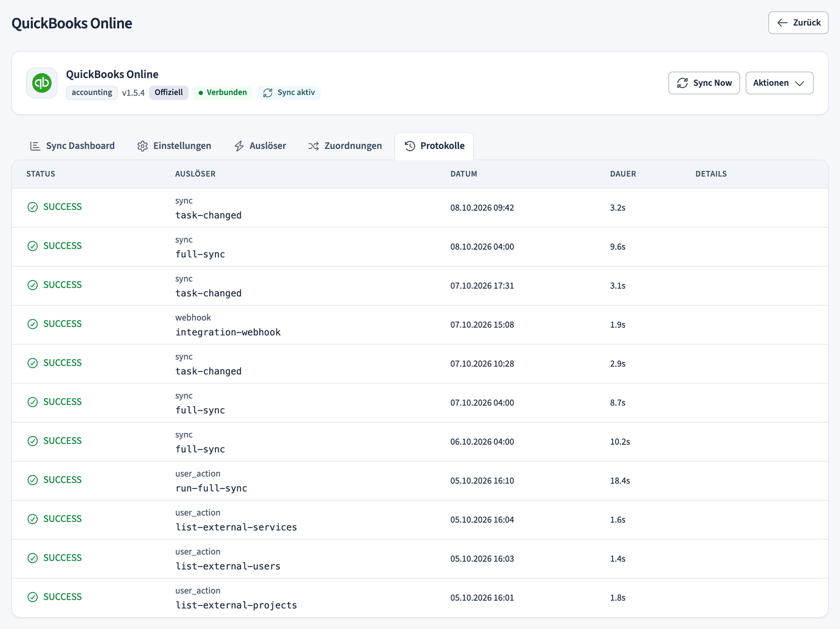Click the date 06.10.2026 04:00
Image resolution: width=840 pixels, height=629 pixels.
tap(482, 442)
